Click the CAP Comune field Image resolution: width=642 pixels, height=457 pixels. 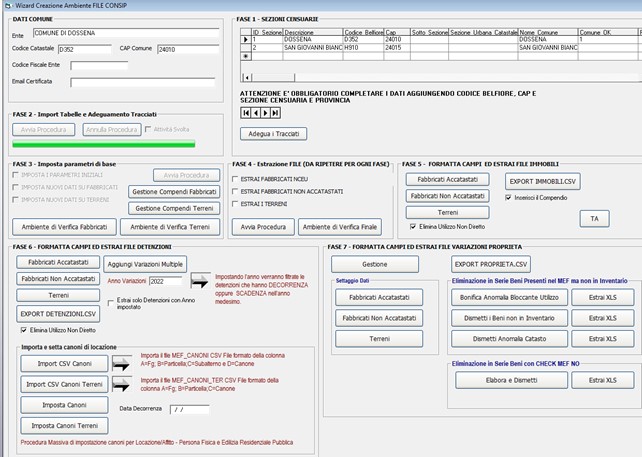point(188,50)
